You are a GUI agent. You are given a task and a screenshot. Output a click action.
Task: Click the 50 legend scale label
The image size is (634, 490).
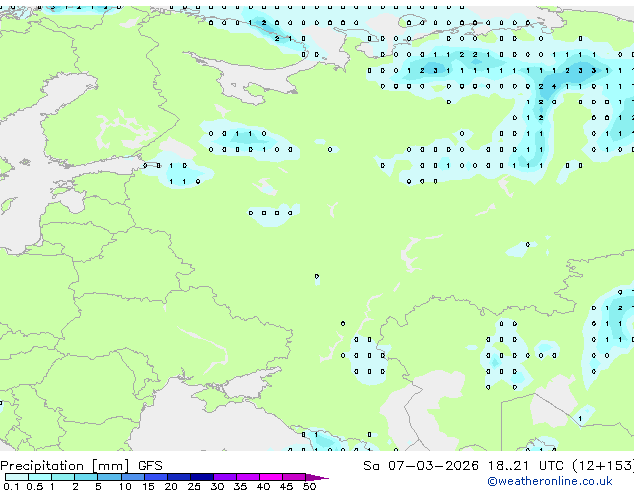point(309,486)
